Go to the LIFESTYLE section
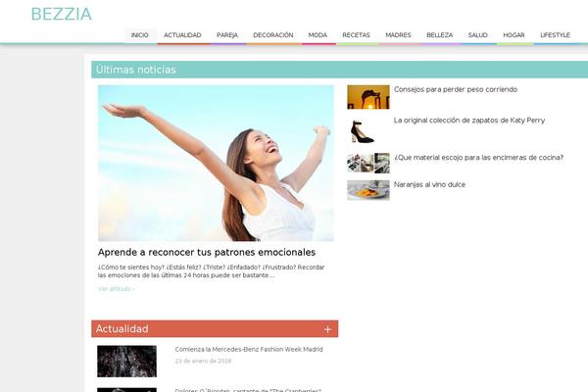 tap(555, 35)
